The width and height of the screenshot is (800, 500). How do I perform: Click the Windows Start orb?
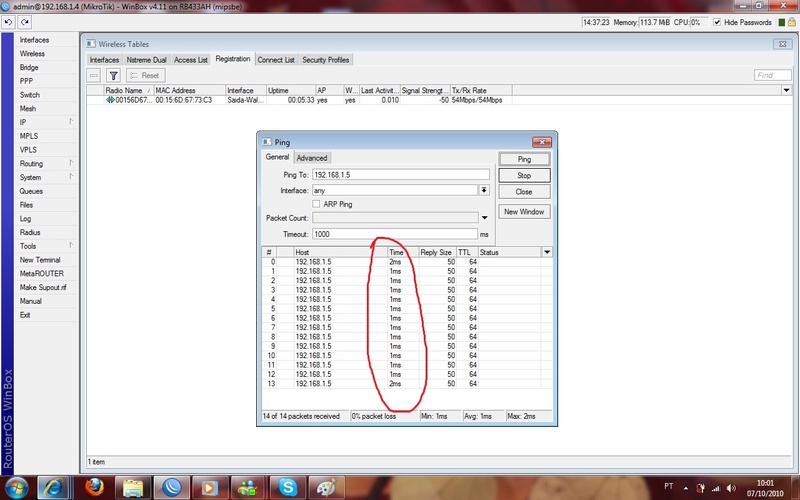[17, 488]
